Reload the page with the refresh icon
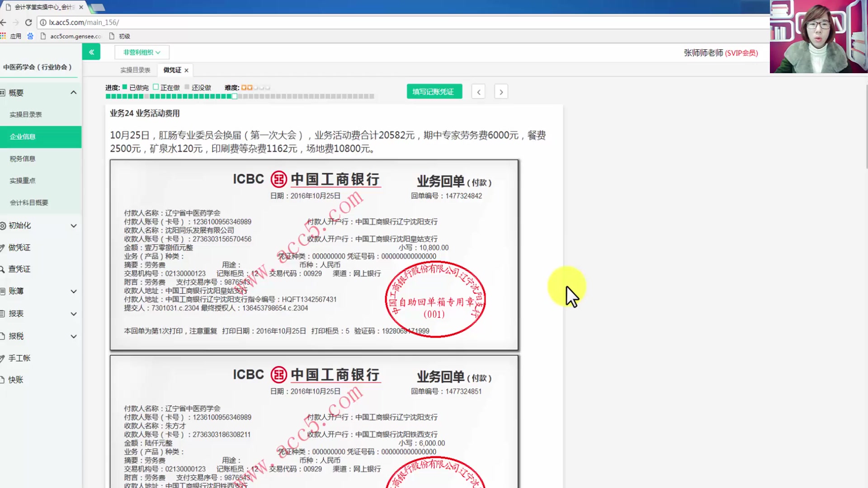The width and height of the screenshot is (868, 488). 28,22
